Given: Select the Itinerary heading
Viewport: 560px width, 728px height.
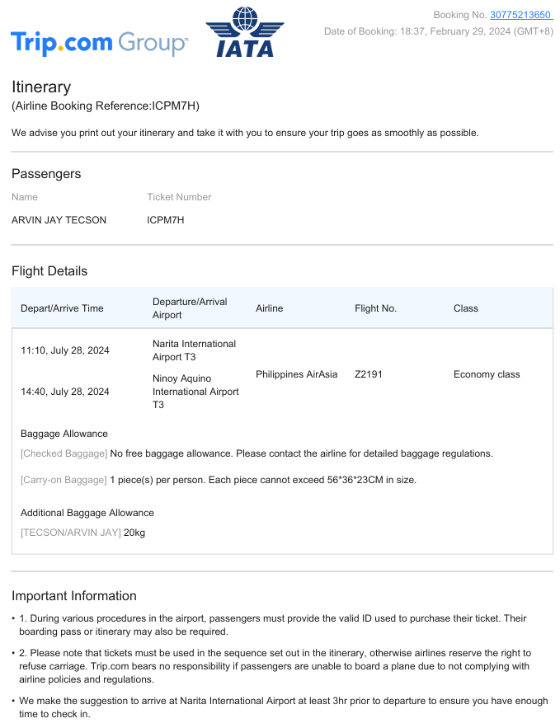Looking at the screenshot, I should click(x=41, y=87).
